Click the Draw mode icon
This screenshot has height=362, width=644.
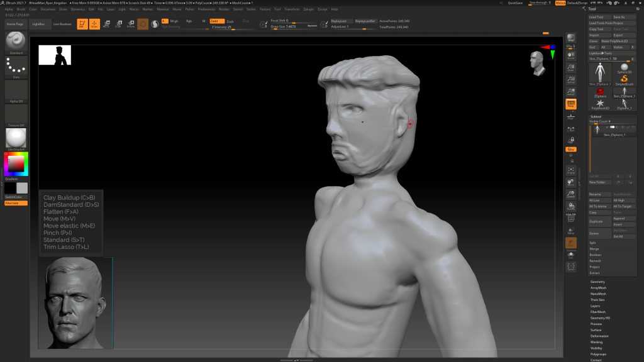(x=94, y=25)
